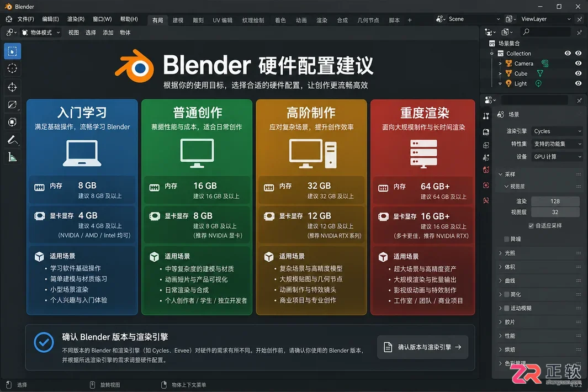Viewport: 588px width, 392px height.
Task: Click the 确认版本与渲染引擎 button
Action: (x=422, y=347)
